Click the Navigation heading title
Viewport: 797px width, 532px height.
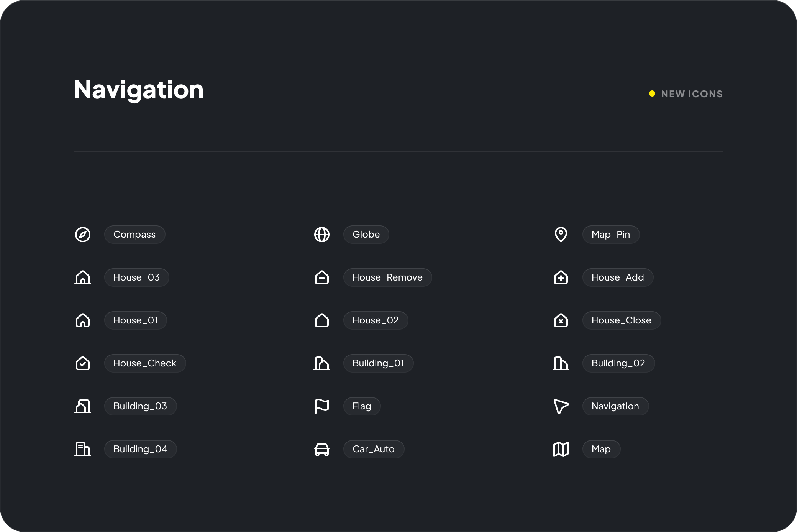139,89
